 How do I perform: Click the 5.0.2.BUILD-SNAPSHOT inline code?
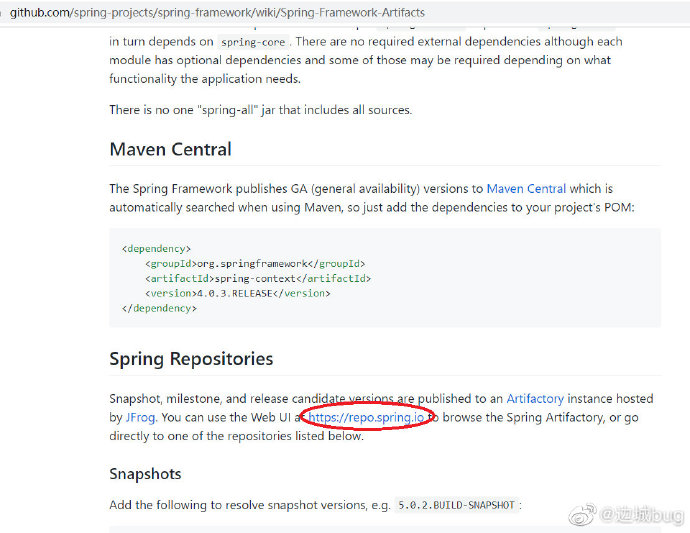[x=456, y=505]
